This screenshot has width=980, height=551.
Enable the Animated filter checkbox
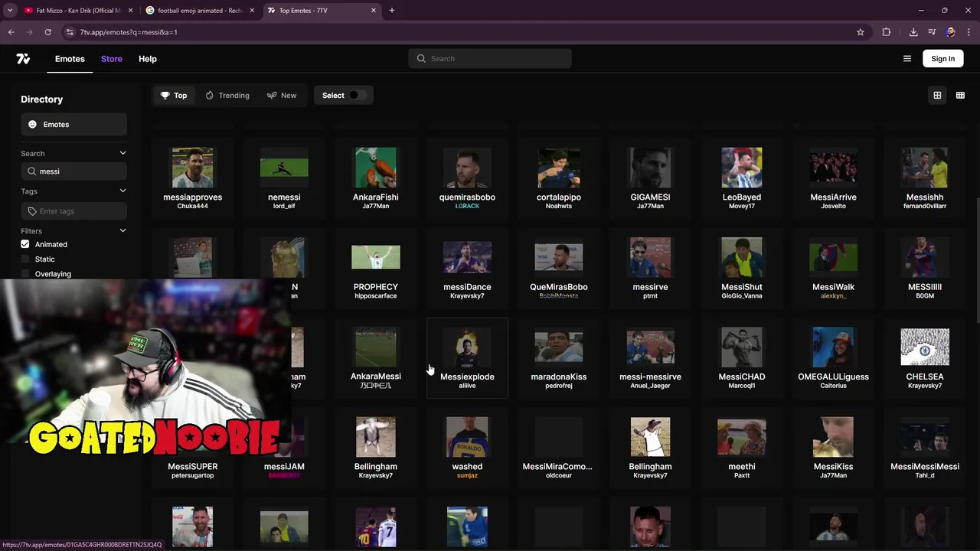[x=25, y=244]
